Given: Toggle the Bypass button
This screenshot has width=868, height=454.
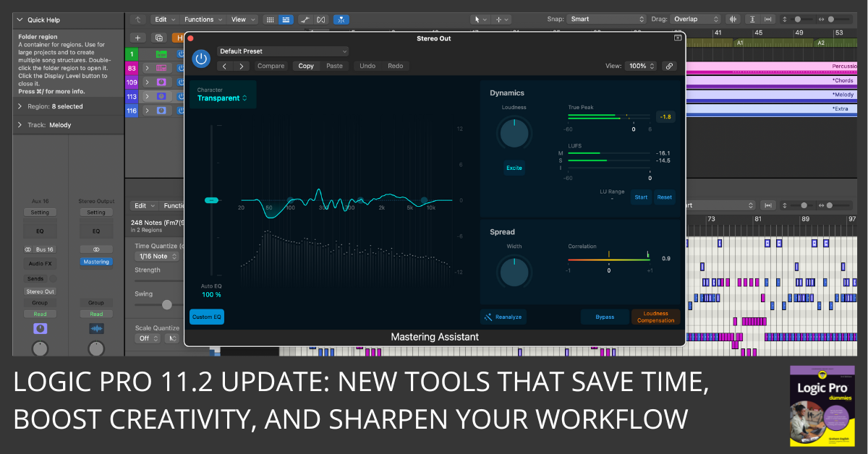Looking at the screenshot, I should coord(605,317).
